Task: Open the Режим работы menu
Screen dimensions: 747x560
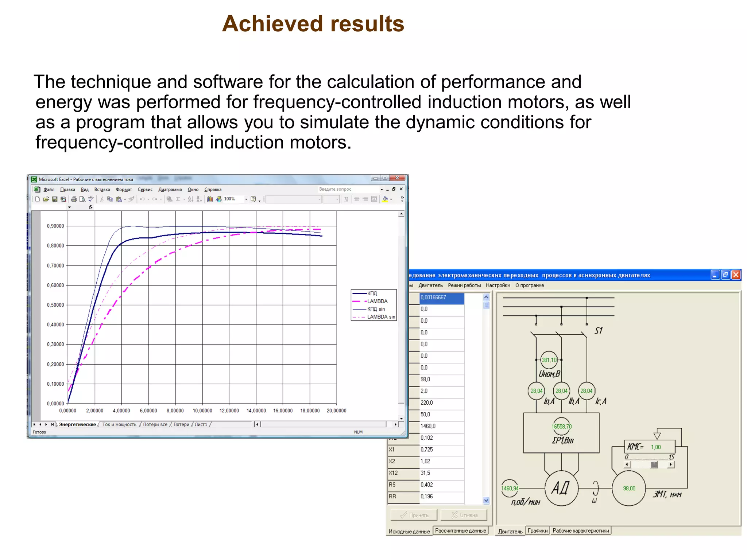Action: point(464,285)
